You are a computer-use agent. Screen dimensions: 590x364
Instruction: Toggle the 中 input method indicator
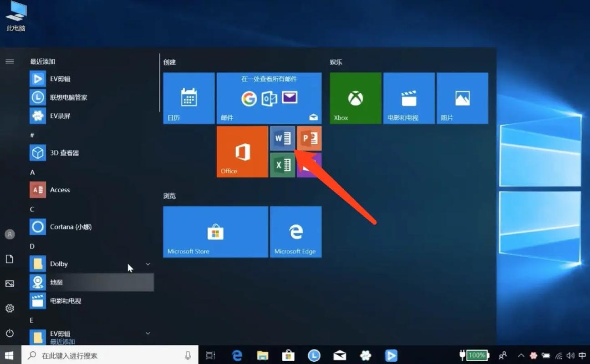point(582,355)
